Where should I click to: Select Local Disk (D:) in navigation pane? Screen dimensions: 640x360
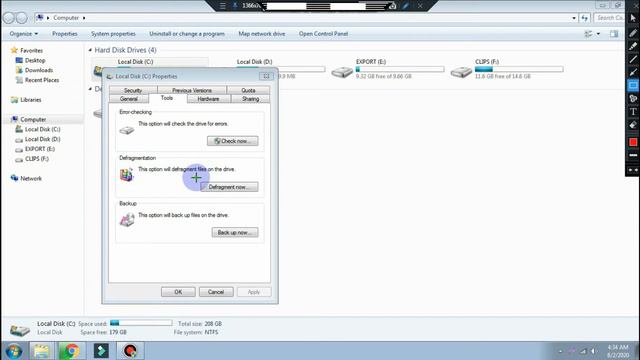(x=38, y=139)
